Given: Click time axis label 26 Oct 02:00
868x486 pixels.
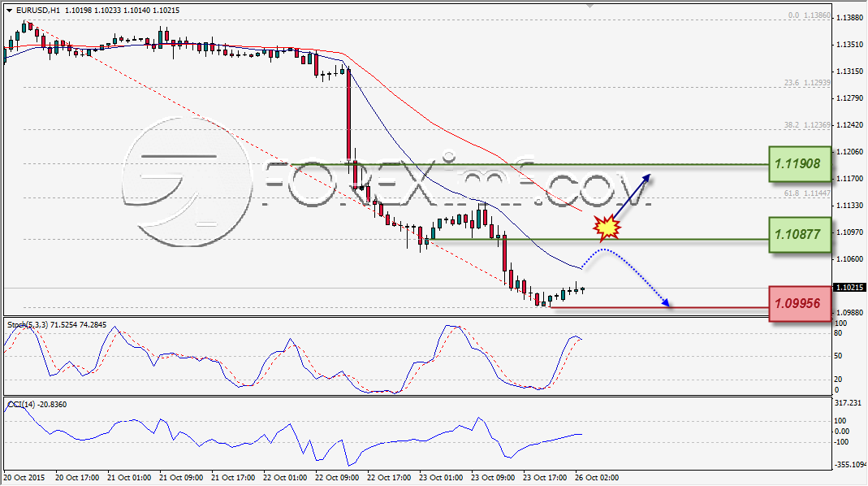Looking at the screenshot, I should click(598, 477).
